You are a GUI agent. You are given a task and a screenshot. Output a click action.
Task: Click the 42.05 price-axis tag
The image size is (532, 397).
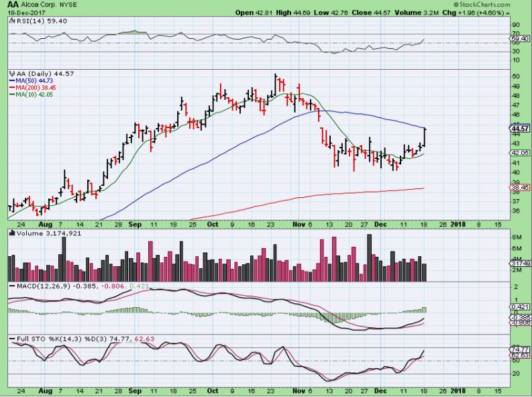tap(520, 153)
